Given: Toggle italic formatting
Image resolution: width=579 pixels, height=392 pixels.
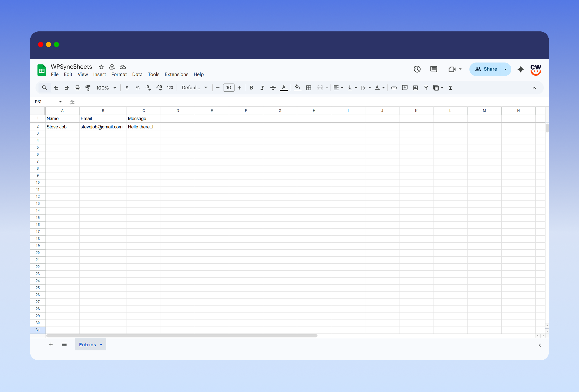Looking at the screenshot, I should click(262, 88).
